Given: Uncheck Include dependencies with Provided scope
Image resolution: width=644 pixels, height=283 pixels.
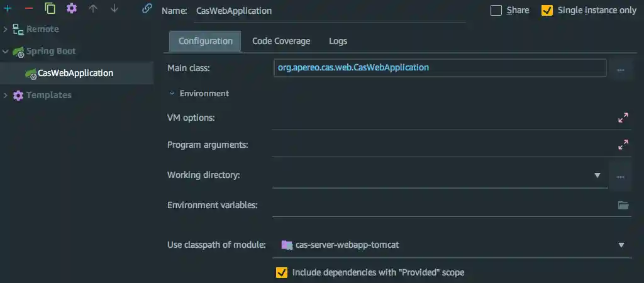Looking at the screenshot, I should click(x=281, y=272).
